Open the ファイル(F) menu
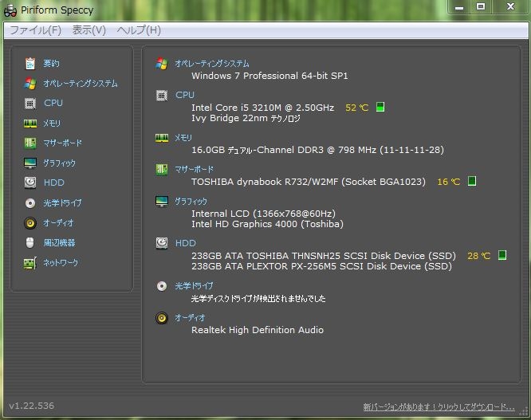Image resolution: width=531 pixels, height=420 pixels. pos(36,30)
